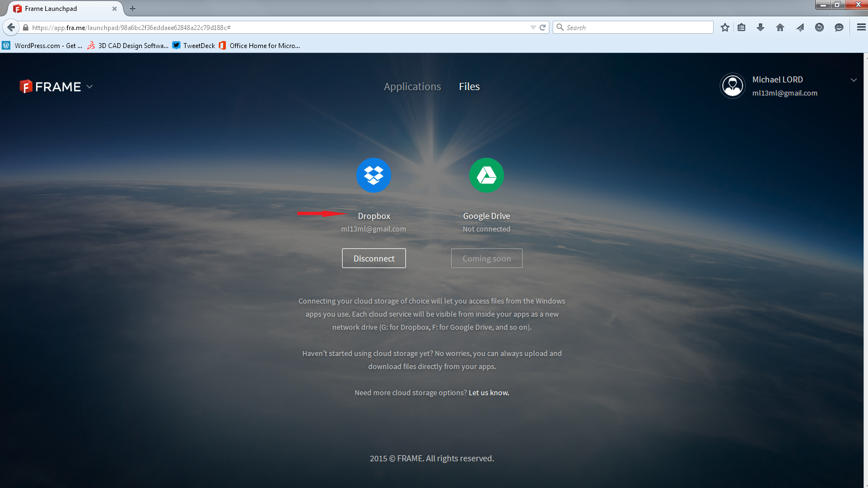Bookmark this page with the star icon
Viewport: 868px width, 488px height.
tap(725, 27)
